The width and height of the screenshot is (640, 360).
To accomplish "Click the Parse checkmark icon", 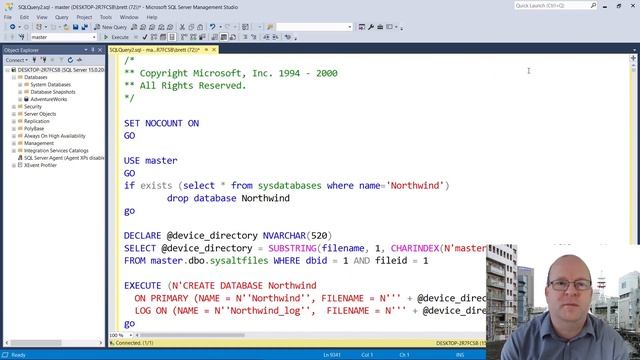I will (144, 37).
